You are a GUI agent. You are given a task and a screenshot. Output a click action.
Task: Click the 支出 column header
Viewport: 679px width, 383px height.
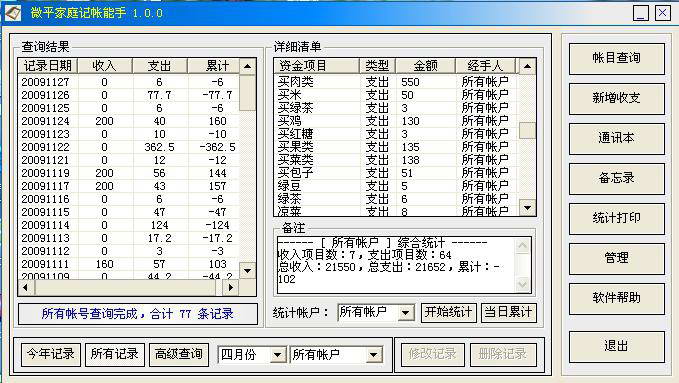click(160, 66)
